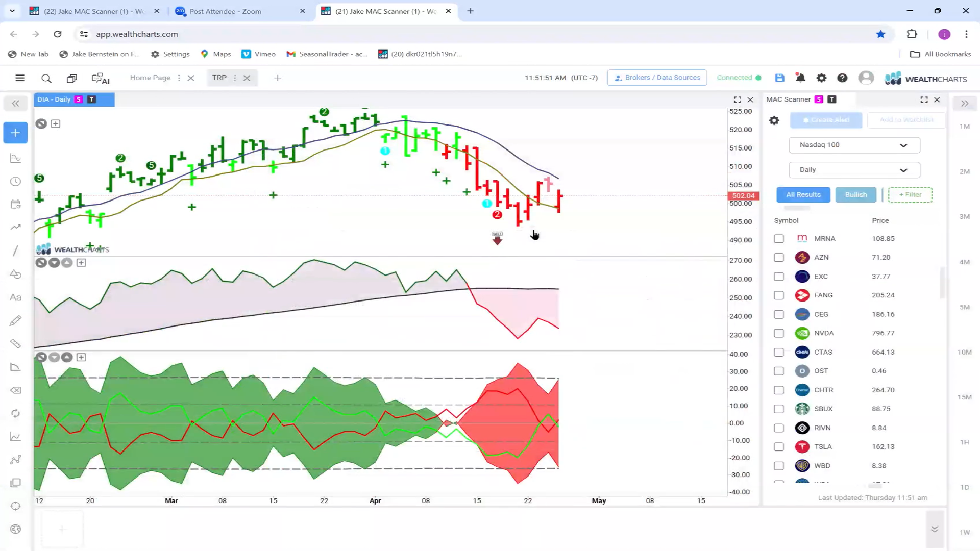Open the layouts windows icon
Screen dimensions: 980x551
tap(71, 78)
